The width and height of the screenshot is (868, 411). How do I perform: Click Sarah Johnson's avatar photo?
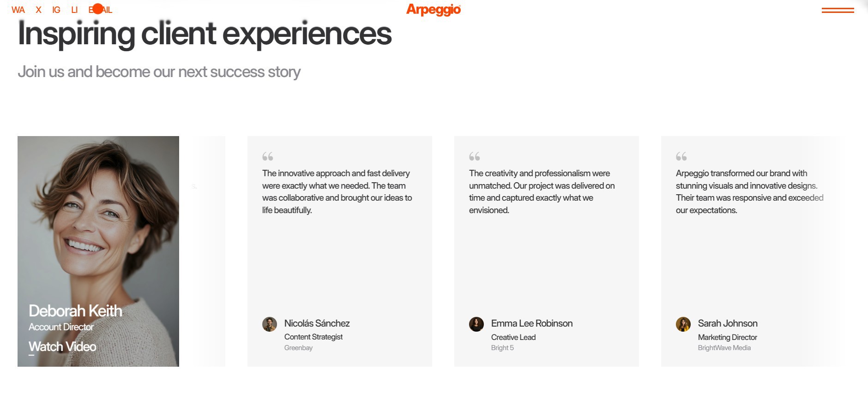tap(684, 324)
